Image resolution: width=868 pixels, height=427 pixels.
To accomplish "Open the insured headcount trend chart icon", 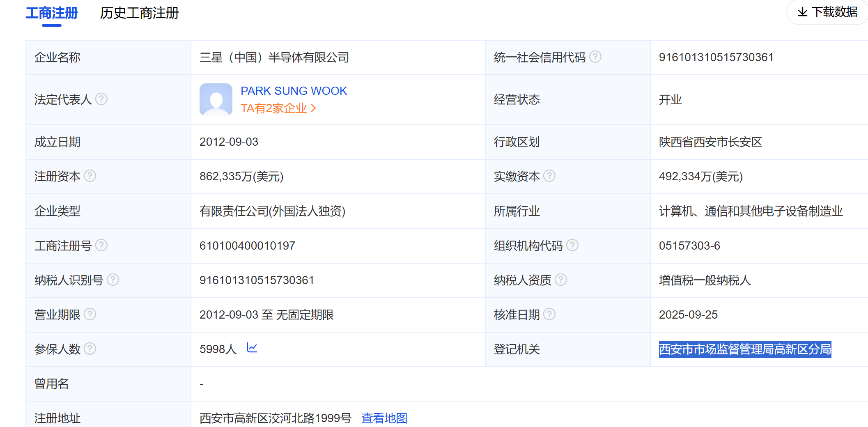I will coord(252,348).
